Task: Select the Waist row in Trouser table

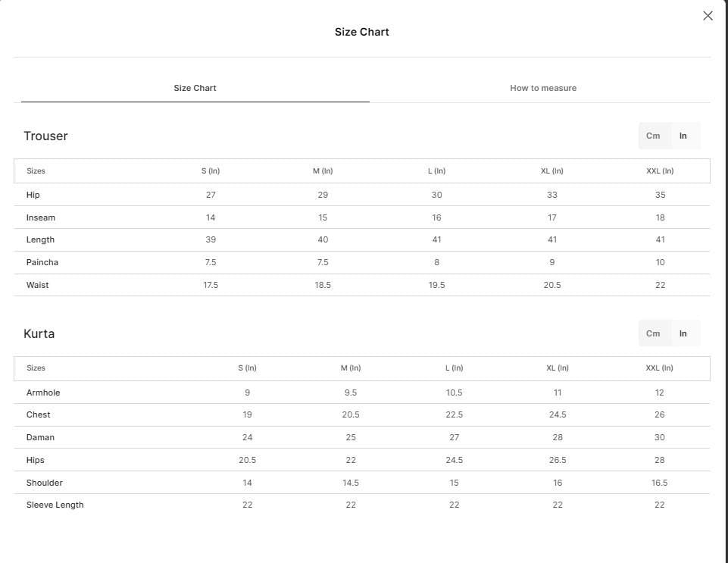Action: click(361, 285)
